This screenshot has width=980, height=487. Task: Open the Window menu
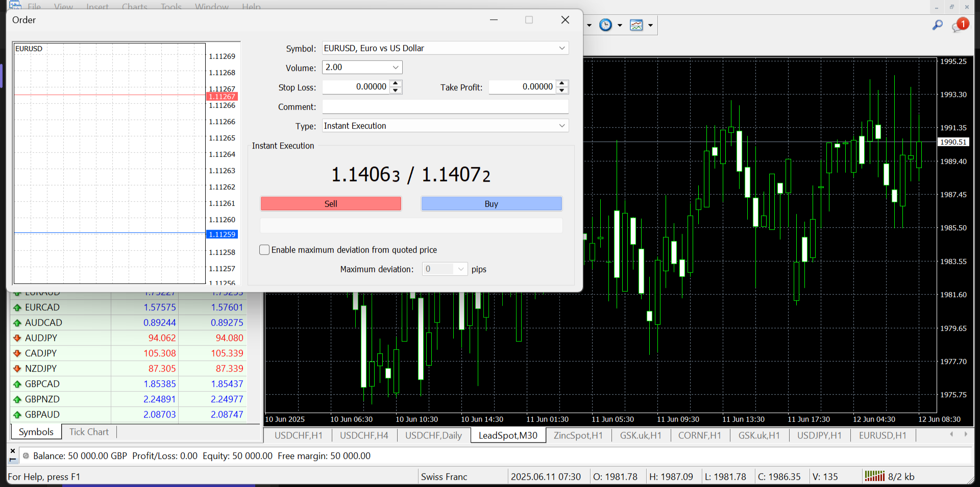coord(212,7)
